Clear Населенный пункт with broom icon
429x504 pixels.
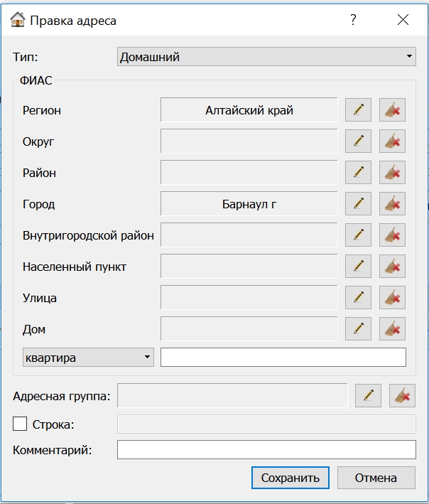pos(392,266)
